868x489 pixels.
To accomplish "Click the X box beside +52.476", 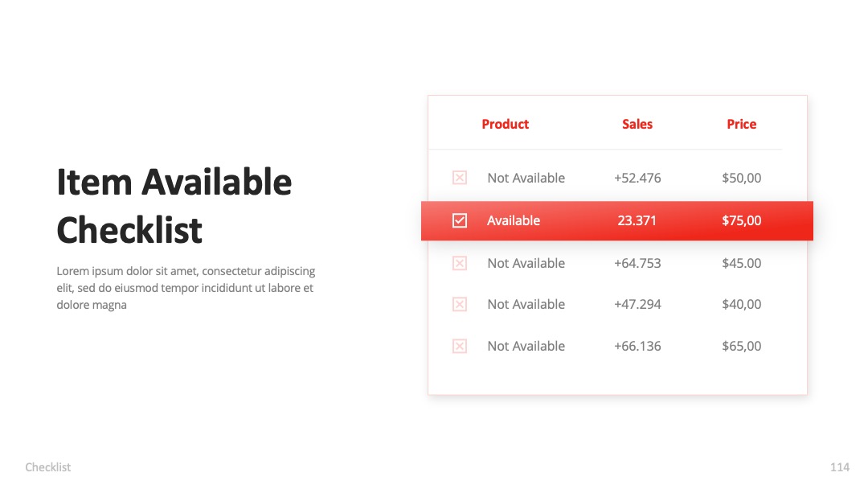I will pyautogui.click(x=460, y=178).
